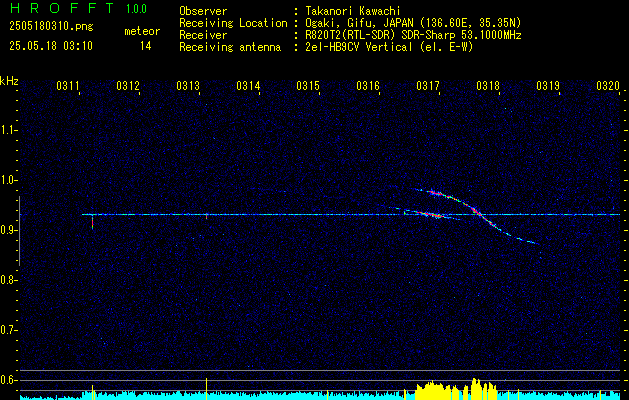Click the 1.1 kHz frequency label
The height and width of the screenshot is (400, 629).
pyautogui.click(x=8, y=130)
